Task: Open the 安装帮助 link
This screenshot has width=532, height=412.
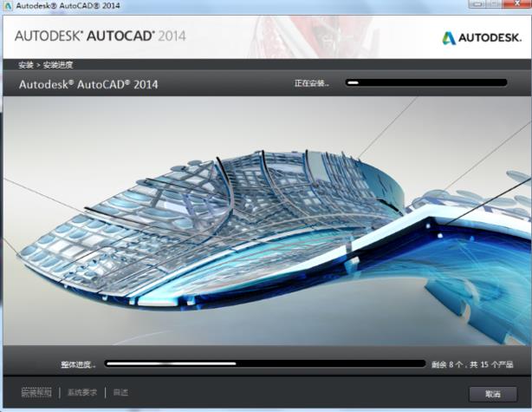Action: pos(36,392)
